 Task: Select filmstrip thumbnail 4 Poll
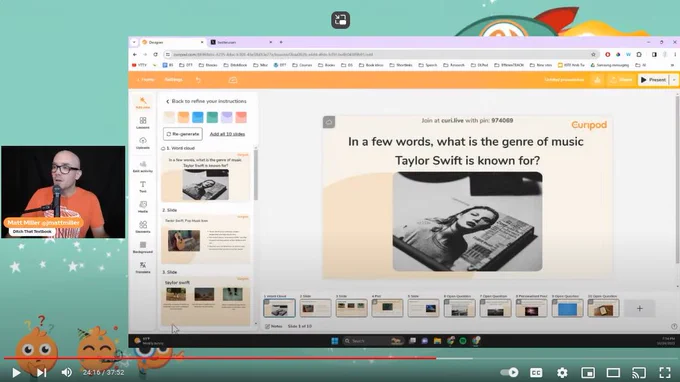(387, 308)
